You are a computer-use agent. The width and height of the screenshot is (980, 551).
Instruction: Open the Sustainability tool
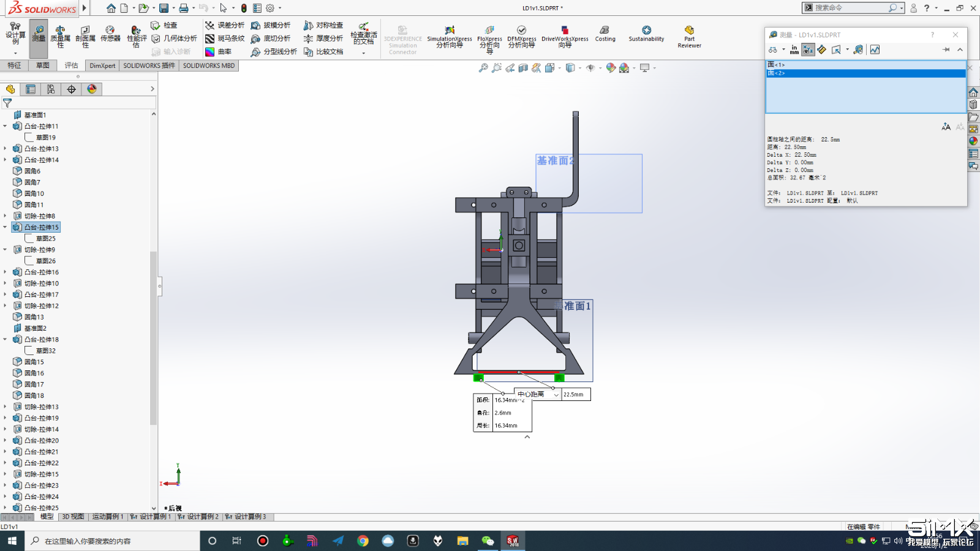click(646, 34)
